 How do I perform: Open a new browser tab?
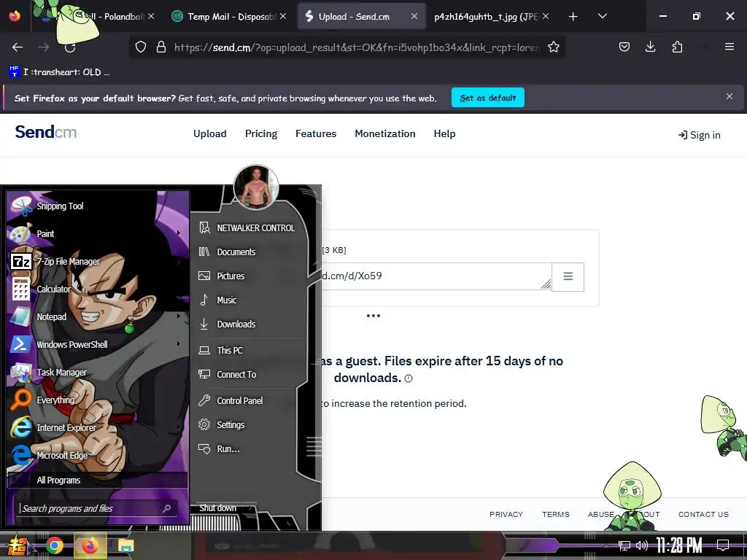(573, 17)
